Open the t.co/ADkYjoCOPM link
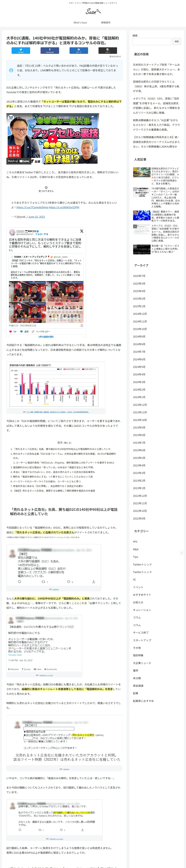The width and height of the screenshot is (186, 868). click(x=64, y=207)
